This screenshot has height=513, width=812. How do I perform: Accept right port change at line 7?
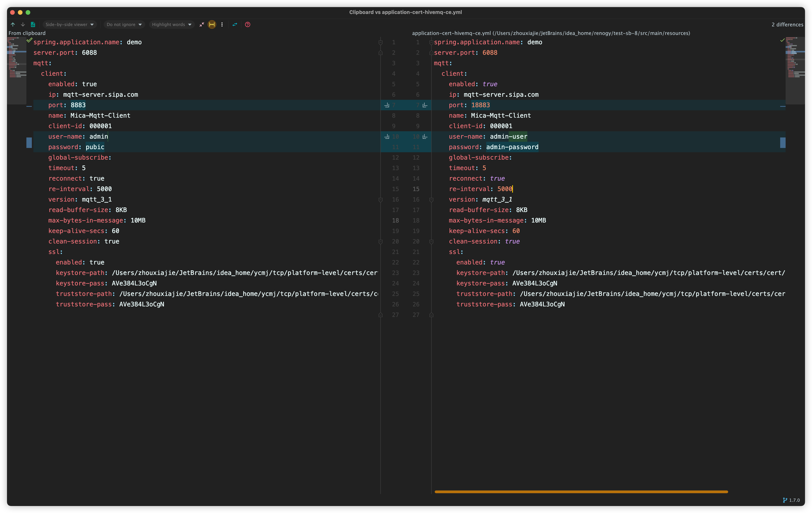click(425, 105)
